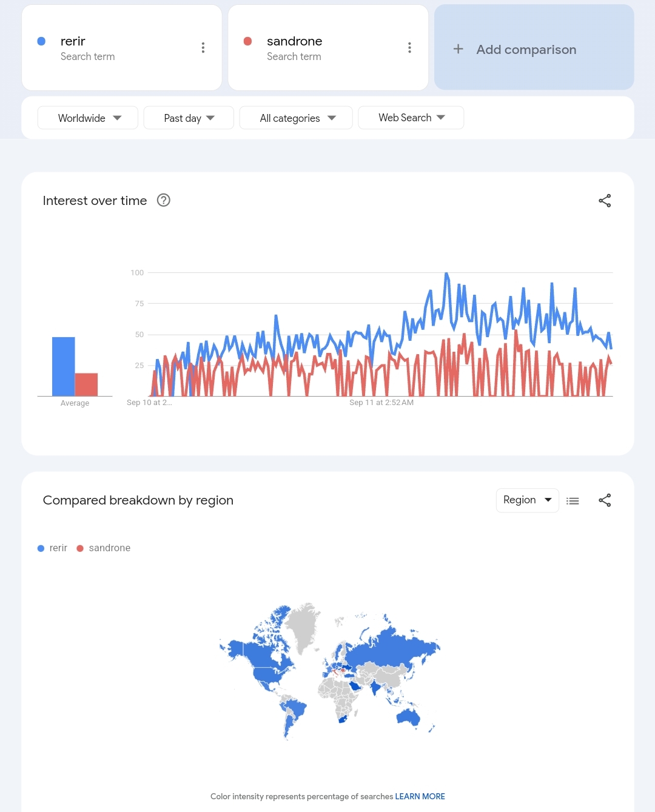Share the Interest over time chart
The width and height of the screenshot is (655, 812).
click(605, 201)
